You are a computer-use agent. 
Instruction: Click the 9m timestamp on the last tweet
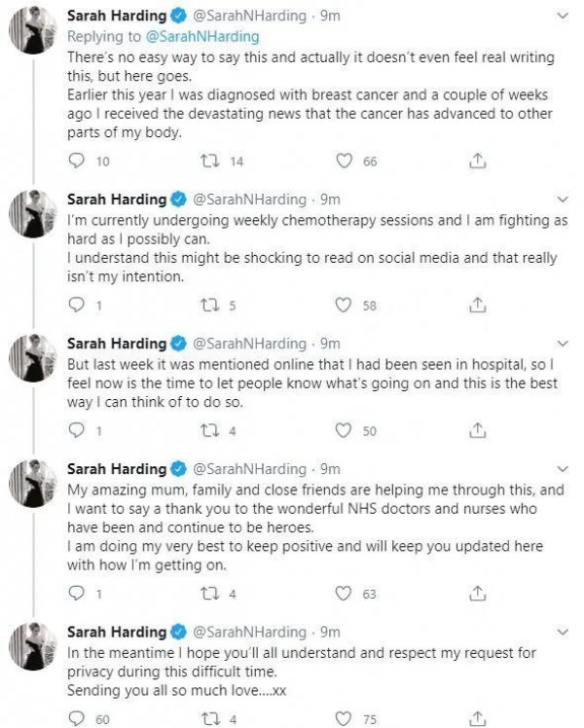(330, 633)
